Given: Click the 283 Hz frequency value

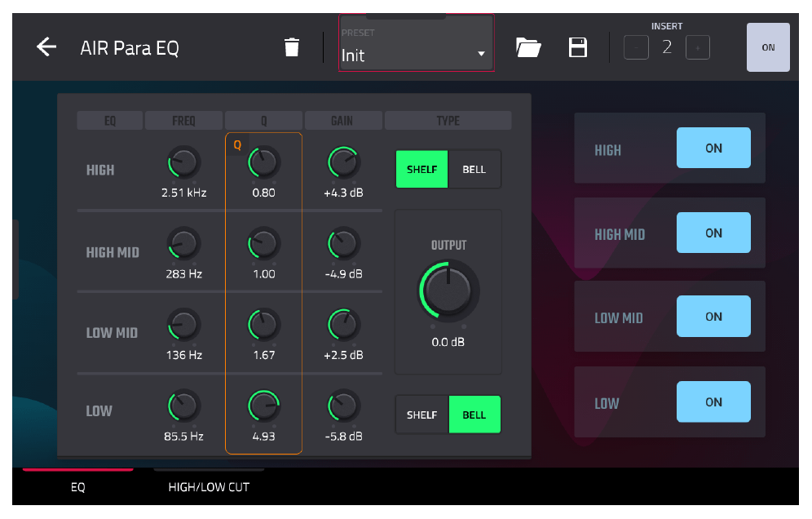Looking at the screenshot, I should pos(183,273).
